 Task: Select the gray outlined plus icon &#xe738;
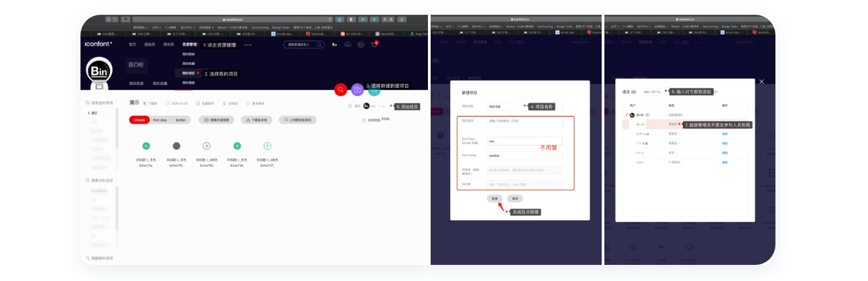207,146
